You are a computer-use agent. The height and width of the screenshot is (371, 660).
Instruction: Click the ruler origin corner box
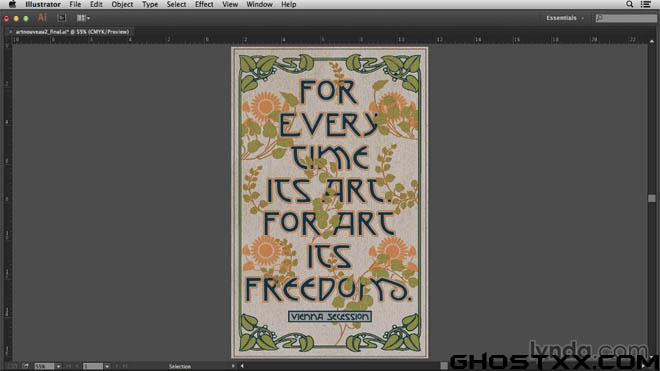8,40
